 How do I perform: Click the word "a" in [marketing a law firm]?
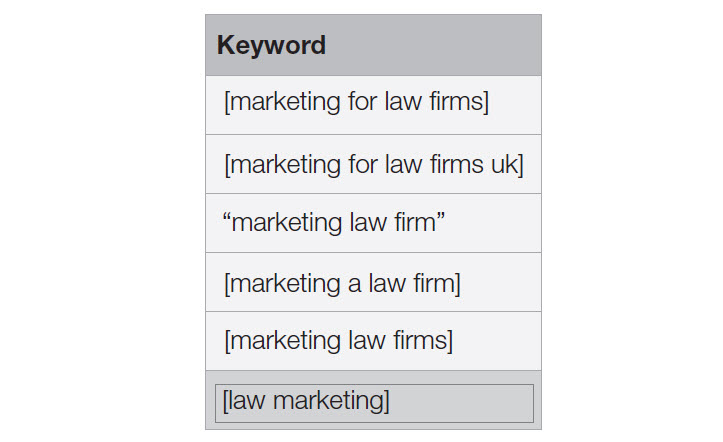354,284
